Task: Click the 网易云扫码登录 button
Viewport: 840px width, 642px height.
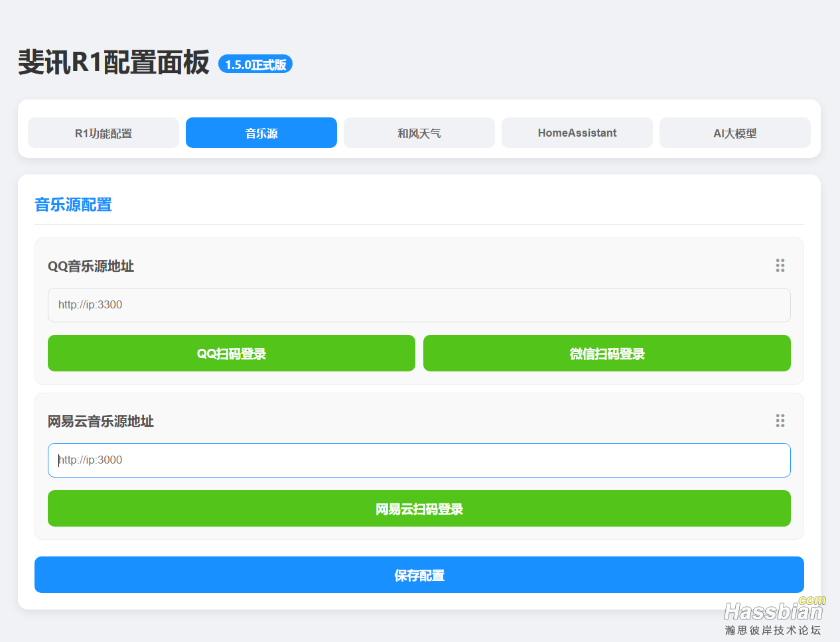Action: [419, 509]
